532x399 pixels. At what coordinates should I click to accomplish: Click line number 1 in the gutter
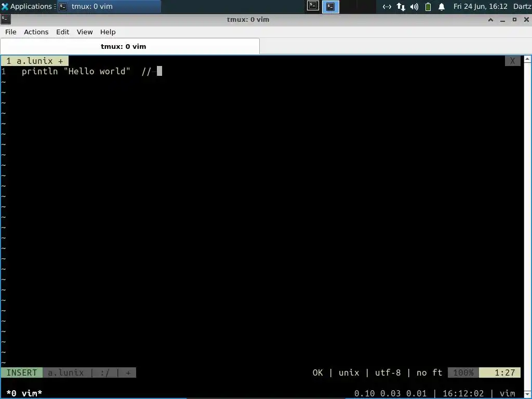(4, 71)
